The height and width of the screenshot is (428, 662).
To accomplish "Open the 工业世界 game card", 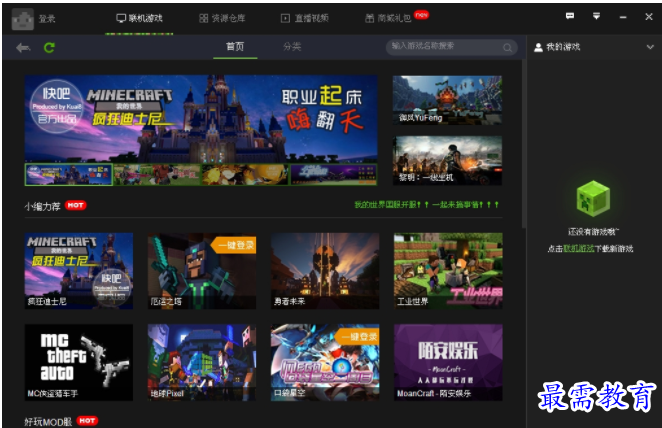I will (x=448, y=271).
